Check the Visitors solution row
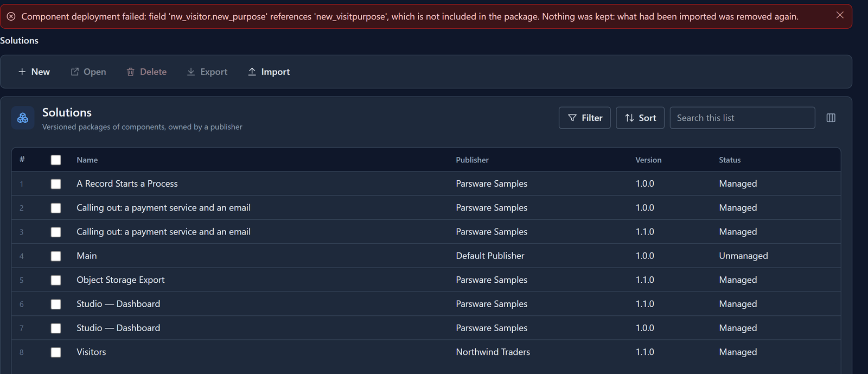This screenshot has height=374, width=868. point(56,352)
